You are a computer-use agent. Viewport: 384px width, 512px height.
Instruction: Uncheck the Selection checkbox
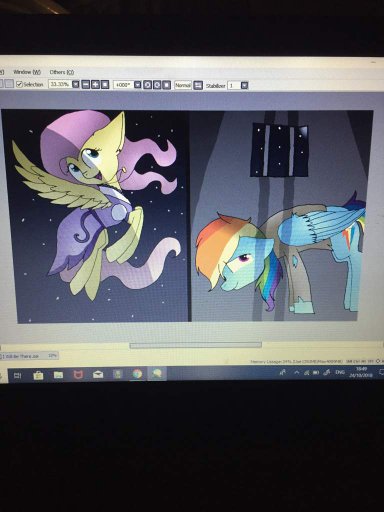[19, 84]
